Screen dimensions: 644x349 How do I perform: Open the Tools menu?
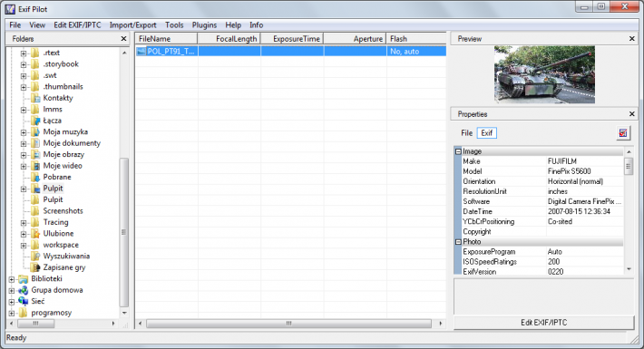tap(174, 25)
